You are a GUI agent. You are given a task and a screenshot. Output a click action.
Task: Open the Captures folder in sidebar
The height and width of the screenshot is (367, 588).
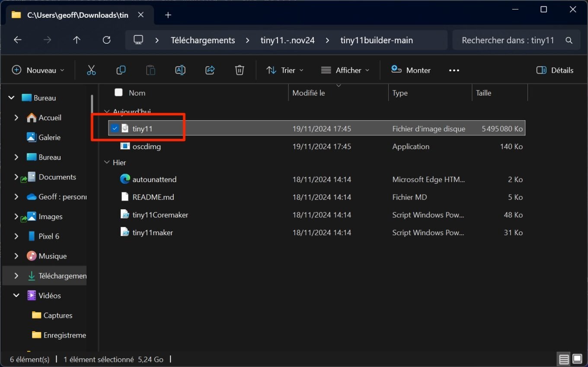tap(52, 316)
